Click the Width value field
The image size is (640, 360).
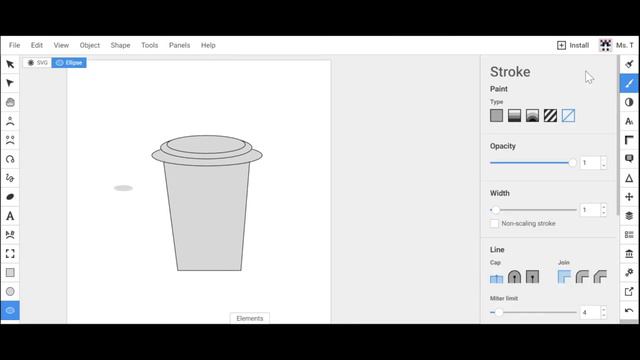click(590, 210)
